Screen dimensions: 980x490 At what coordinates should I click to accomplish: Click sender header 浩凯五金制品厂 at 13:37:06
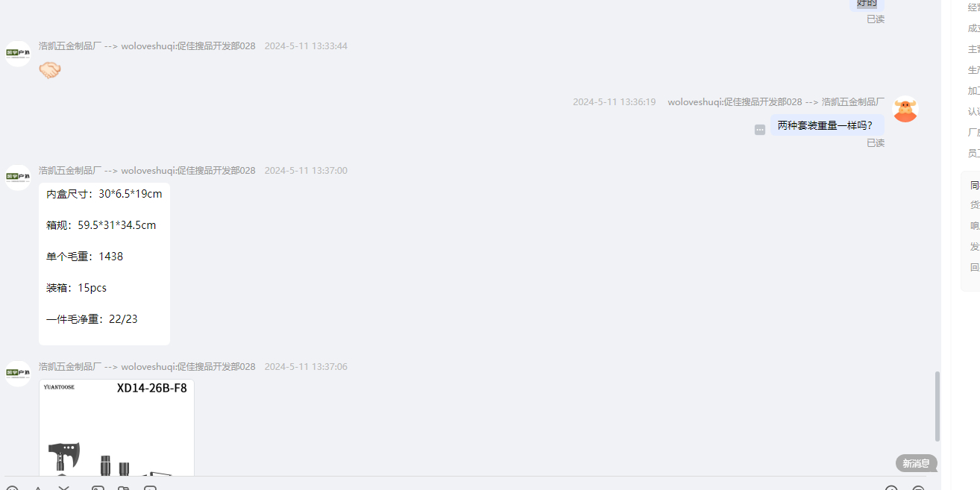(x=70, y=367)
